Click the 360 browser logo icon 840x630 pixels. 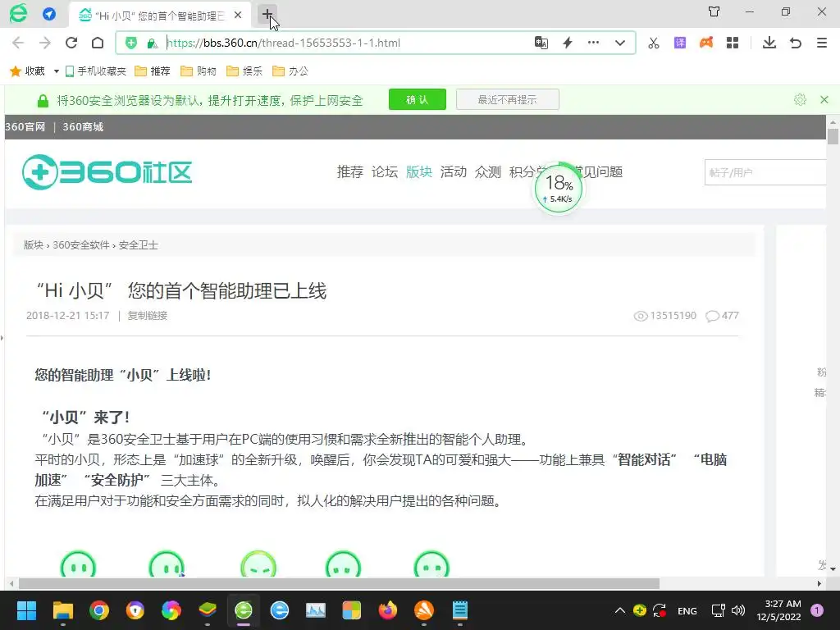tap(18, 13)
